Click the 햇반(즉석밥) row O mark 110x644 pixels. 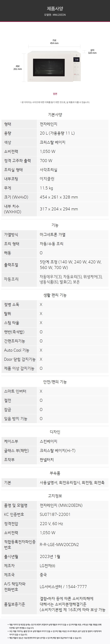pyautogui.click(x=41, y=332)
